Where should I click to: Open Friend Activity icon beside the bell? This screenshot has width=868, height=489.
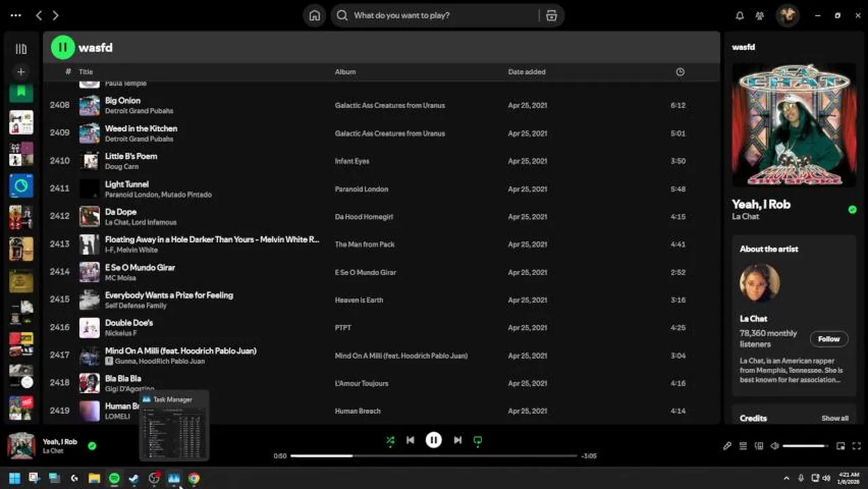point(761,16)
